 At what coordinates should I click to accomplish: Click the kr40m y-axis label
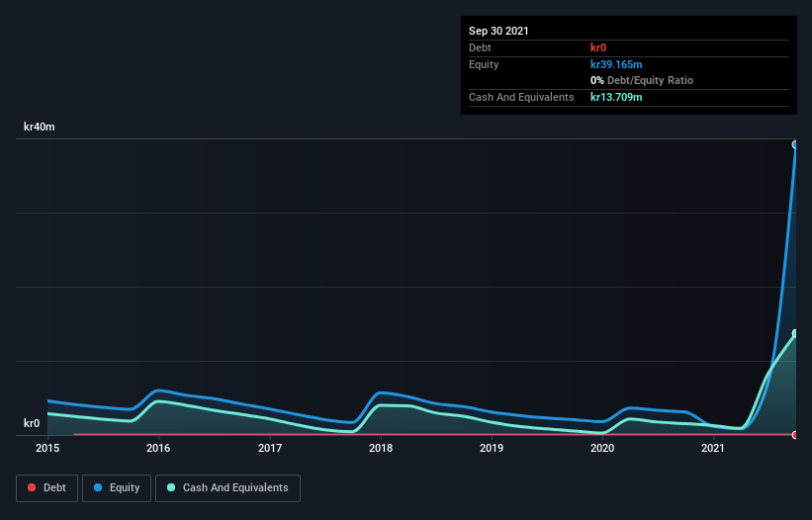coord(40,127)
